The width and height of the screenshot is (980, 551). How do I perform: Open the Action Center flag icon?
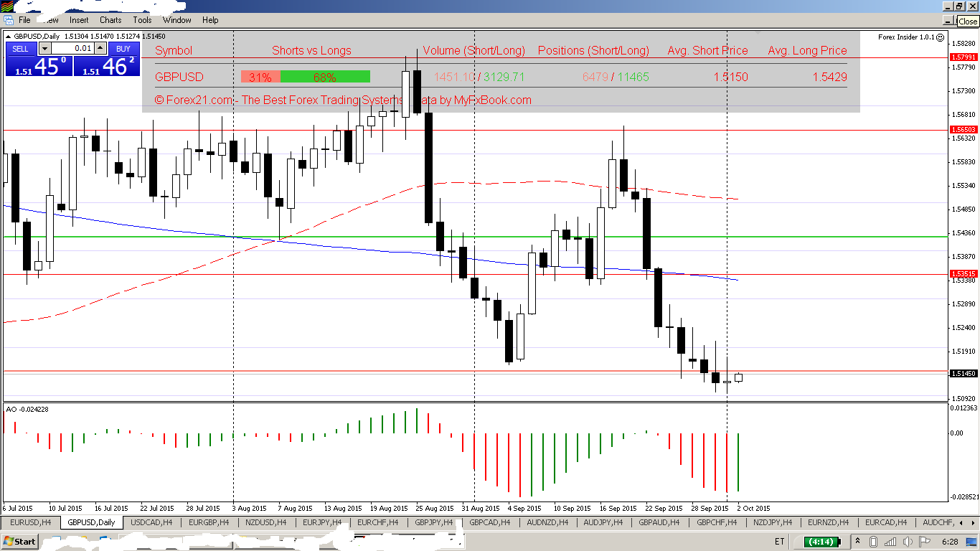tap(925, 541)
